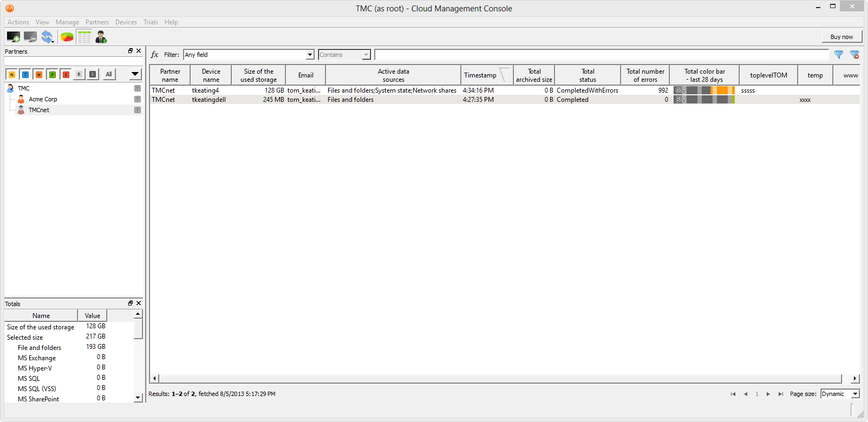Switch to the table grid view icon
The image size is (868, 422).
tap(84, 37)
